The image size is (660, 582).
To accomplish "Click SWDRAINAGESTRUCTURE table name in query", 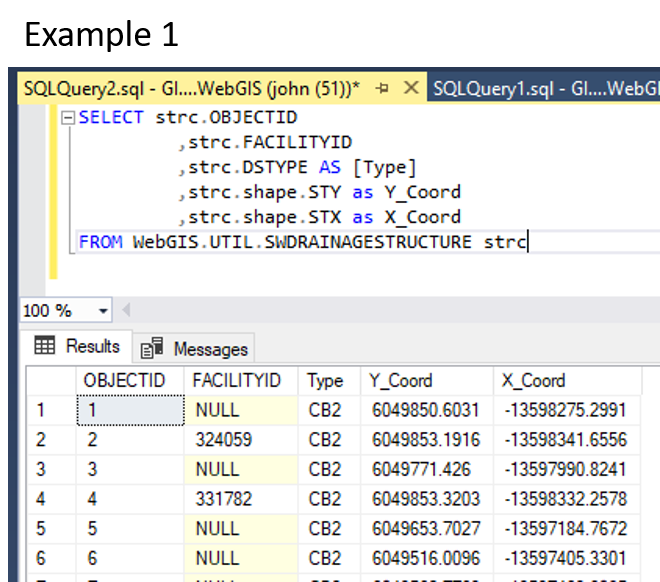I will pyautogui.click(x=368, y=242).
